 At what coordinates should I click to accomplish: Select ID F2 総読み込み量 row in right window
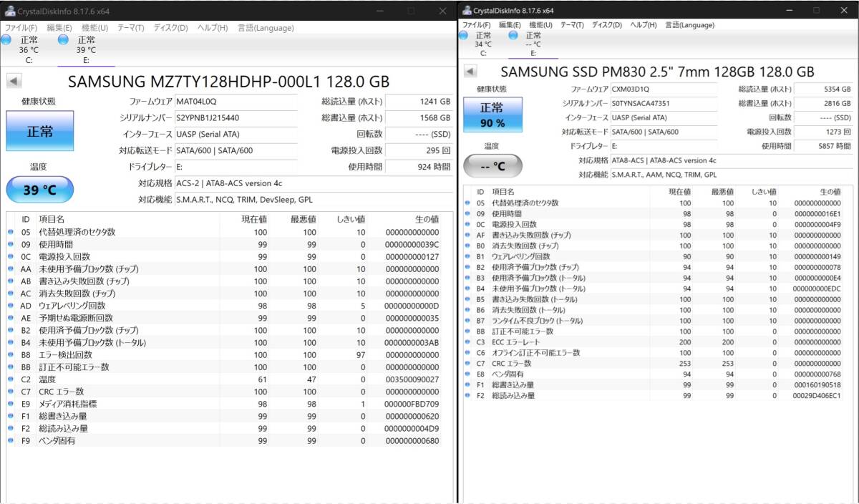tap(654, 395)
